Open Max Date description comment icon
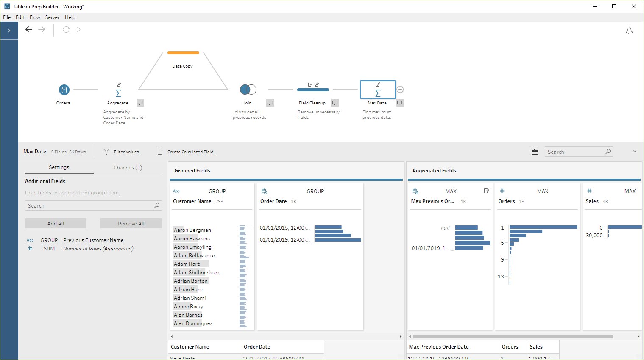The height and width of the screenshot is (360, 644). click(x=399, y=103)
